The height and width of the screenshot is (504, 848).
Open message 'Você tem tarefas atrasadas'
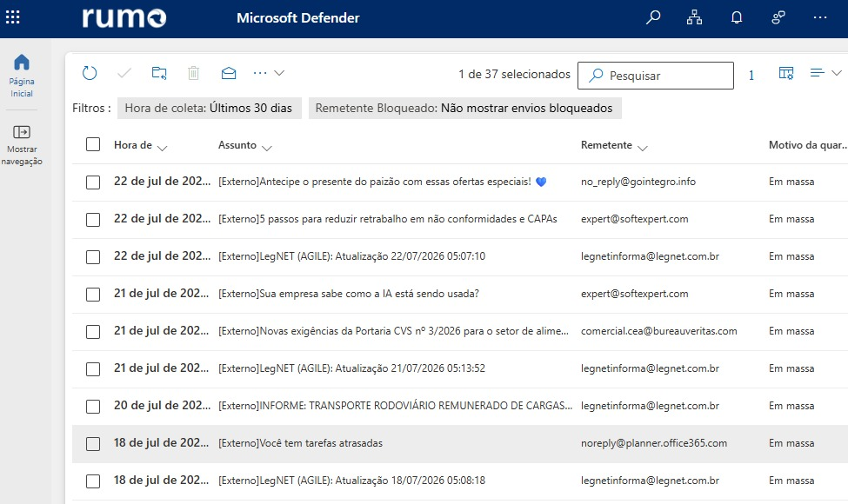300,443
